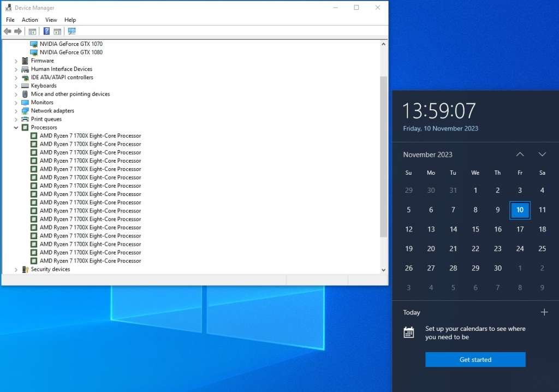Open the View menu

coord(51,20)
